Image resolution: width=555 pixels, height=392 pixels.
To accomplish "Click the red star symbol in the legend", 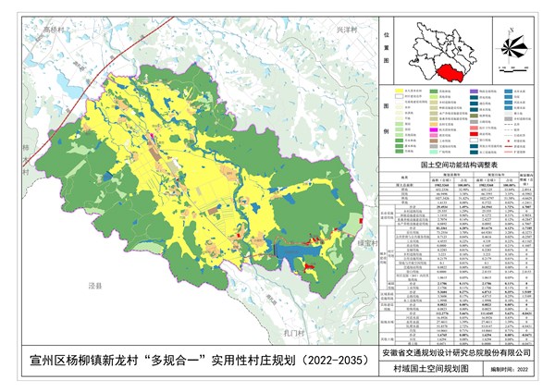I will coord(510,139).
